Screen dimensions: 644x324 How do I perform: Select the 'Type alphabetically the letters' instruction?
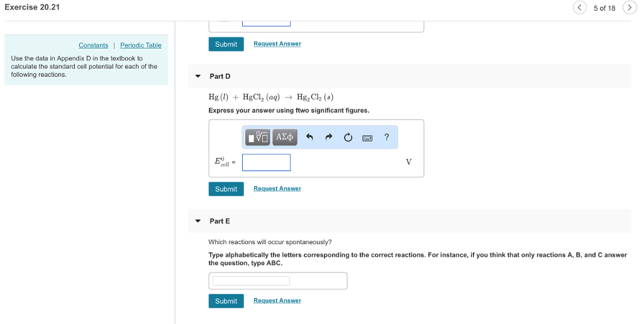418,259
